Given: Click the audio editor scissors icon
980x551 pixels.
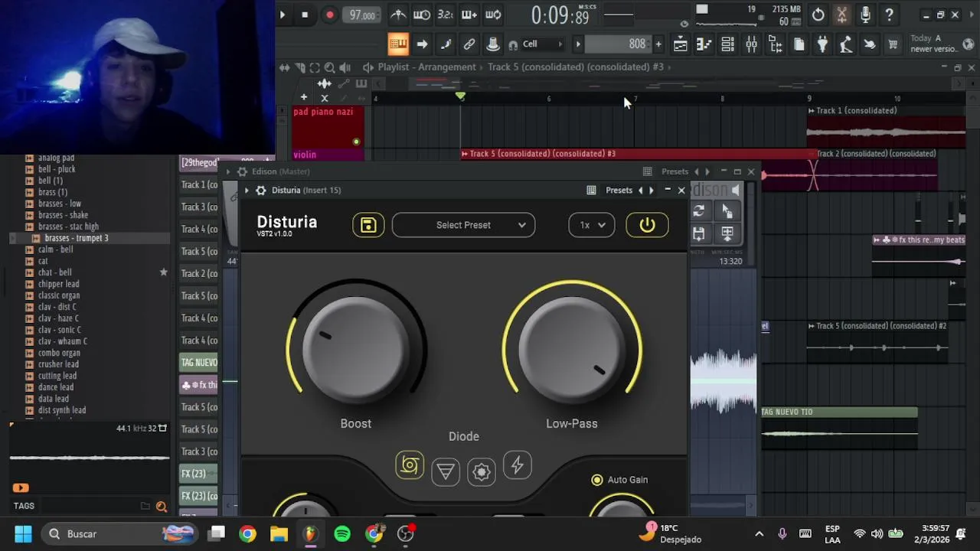Looking at the screenshot, I should pyautogui.click(x=841, y=15).
